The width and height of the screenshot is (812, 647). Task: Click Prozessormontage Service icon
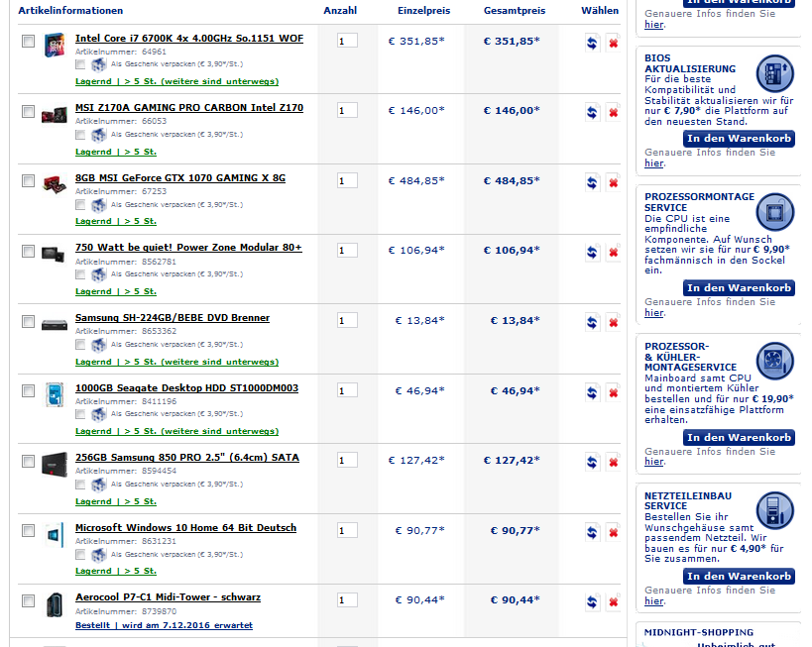tap(774, 212)
